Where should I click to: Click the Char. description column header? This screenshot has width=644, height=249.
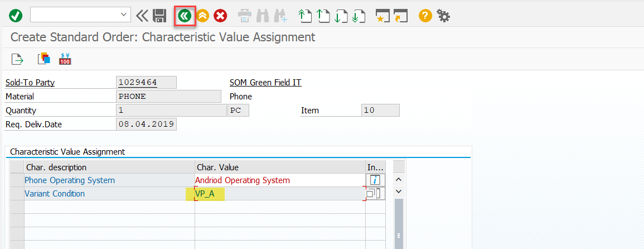coord(109,167)
